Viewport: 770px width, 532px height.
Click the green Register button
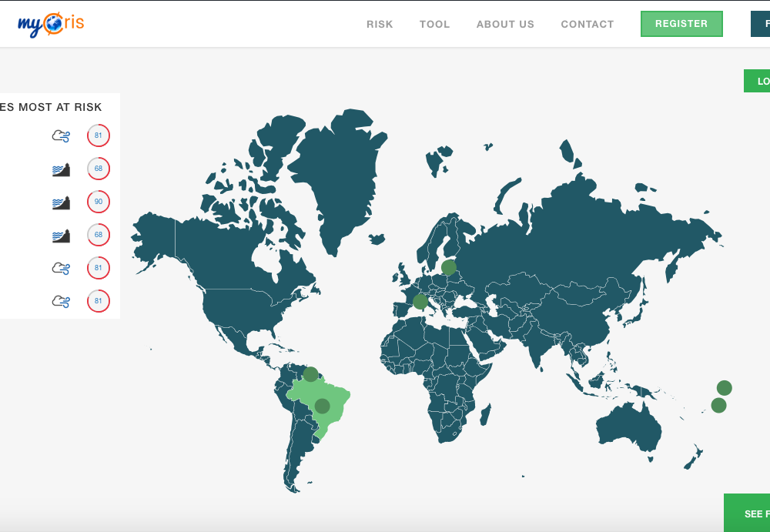(681, 24)
